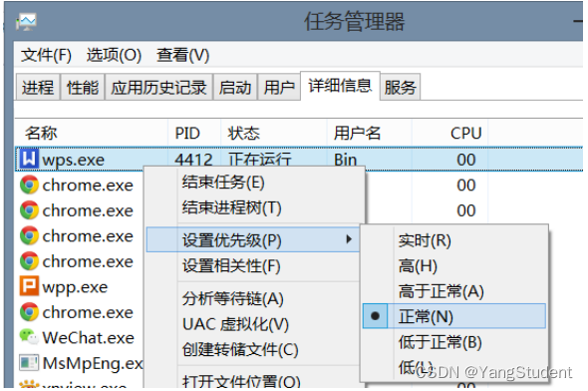
Task: Expand the 设置优先级(P) submenu arrow
Action: click(x=349, y=239)
